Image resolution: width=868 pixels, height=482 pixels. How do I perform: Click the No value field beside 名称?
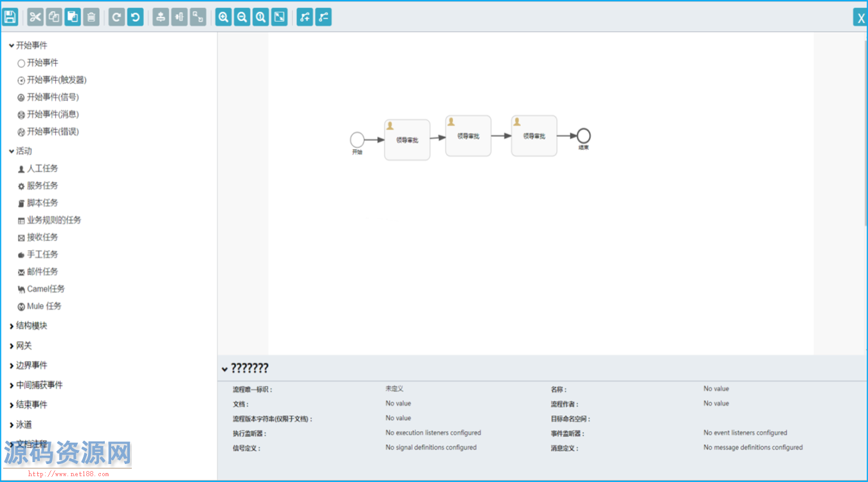point(716,389)
